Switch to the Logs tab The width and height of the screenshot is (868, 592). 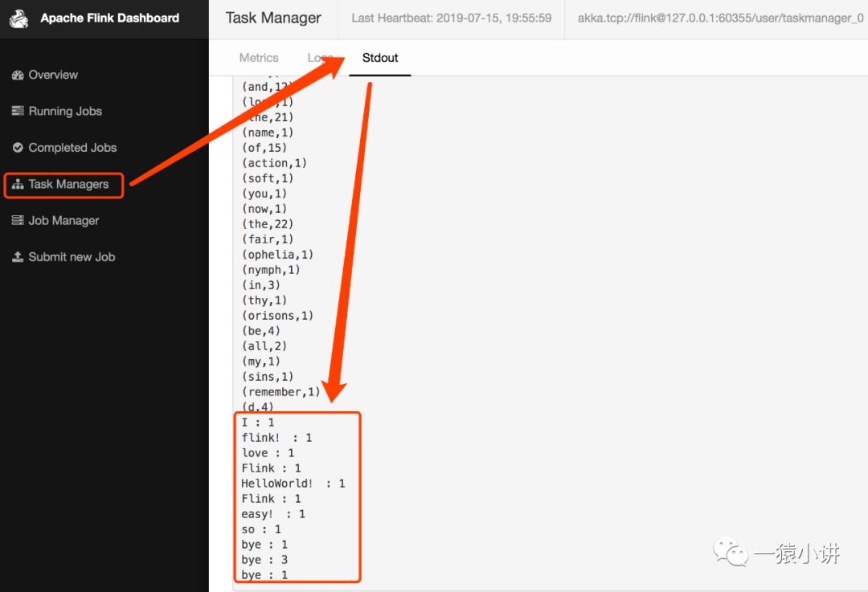320,58
